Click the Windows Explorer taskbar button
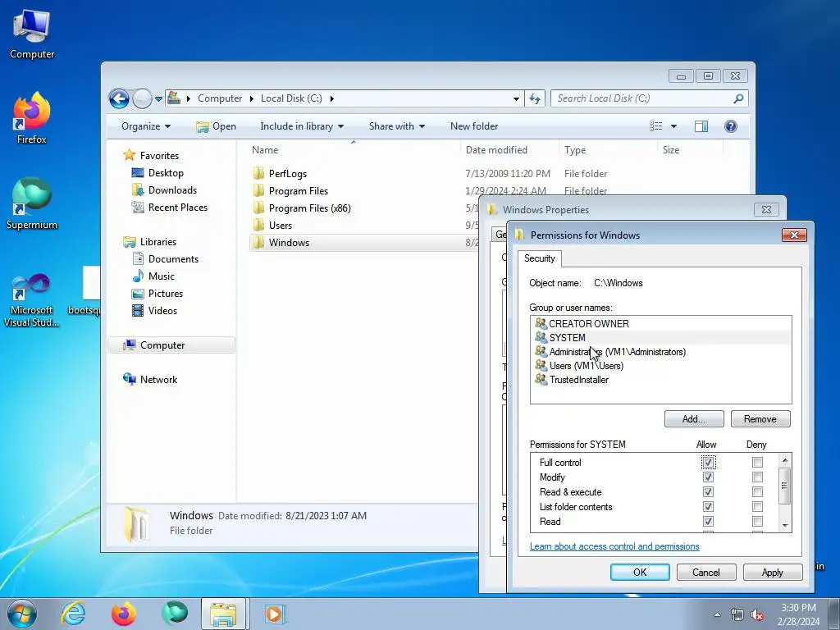 [x=224, y=614]
